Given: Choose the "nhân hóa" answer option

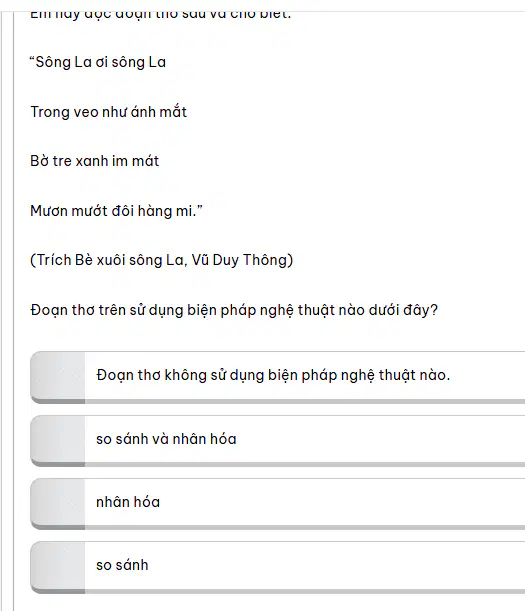Looking at the screenshot, I should click(278, 502).
